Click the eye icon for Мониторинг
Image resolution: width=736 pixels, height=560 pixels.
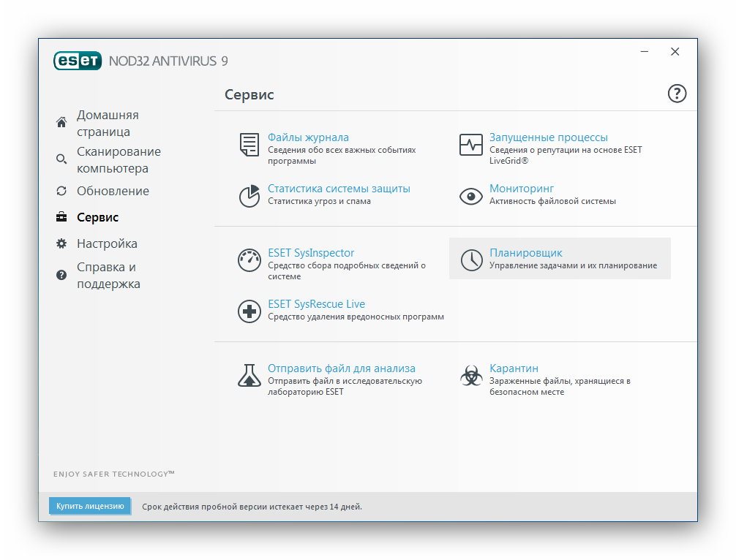pos(471,196)
